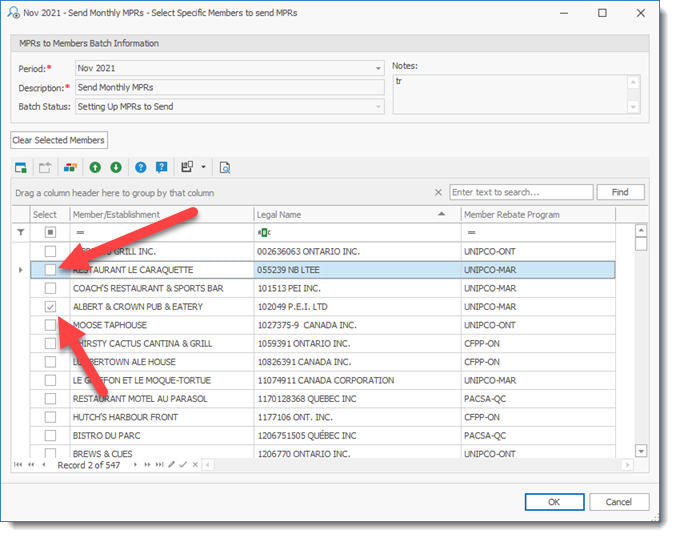
Task: Click the colored blocks toolbar icon
Action: click(70, 167)
